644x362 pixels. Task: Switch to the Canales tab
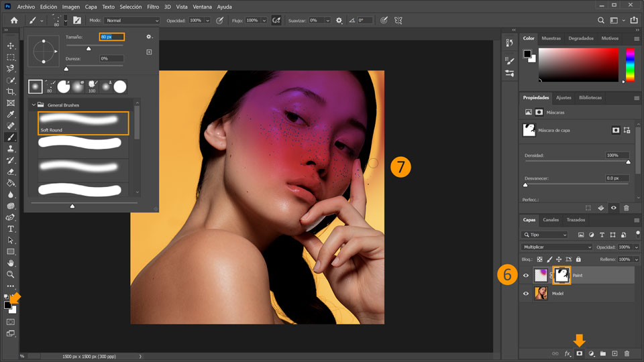point(551,220)
